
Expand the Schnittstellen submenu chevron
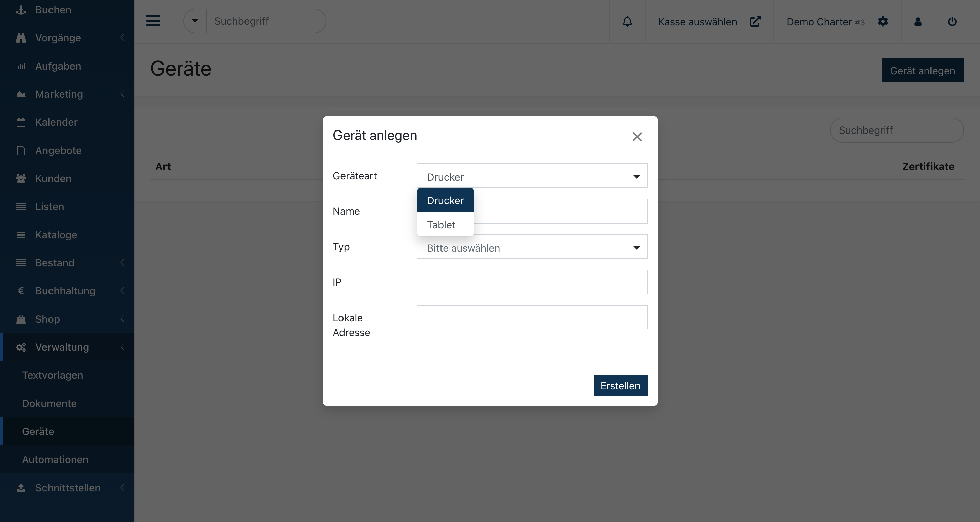tap(122, 488)
